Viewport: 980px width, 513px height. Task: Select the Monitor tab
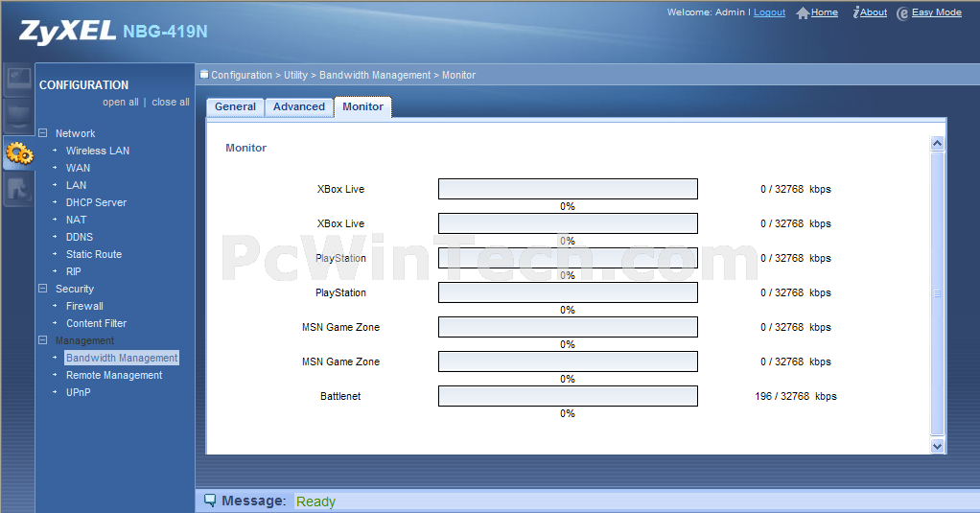point(362,106)
